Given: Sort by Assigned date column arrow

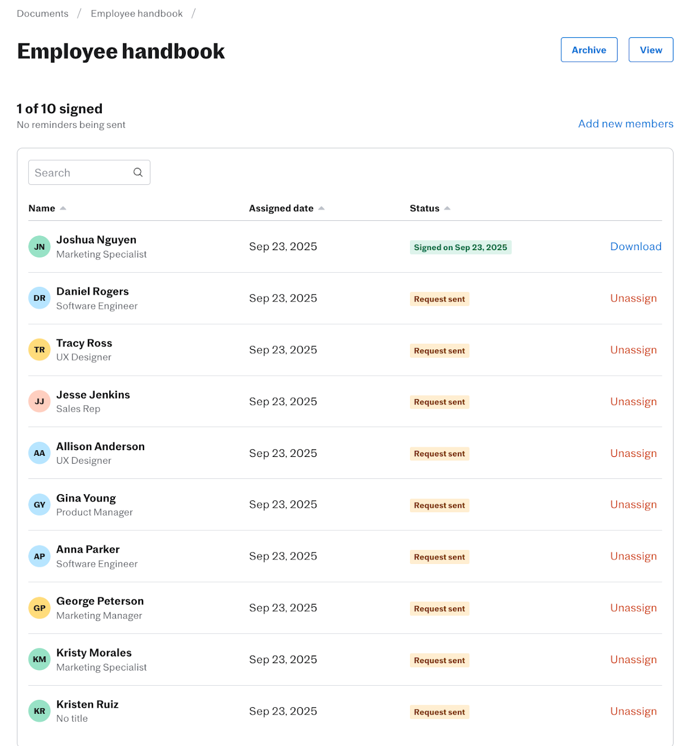Looking at the screenshot, I should (x=322, y=208).
